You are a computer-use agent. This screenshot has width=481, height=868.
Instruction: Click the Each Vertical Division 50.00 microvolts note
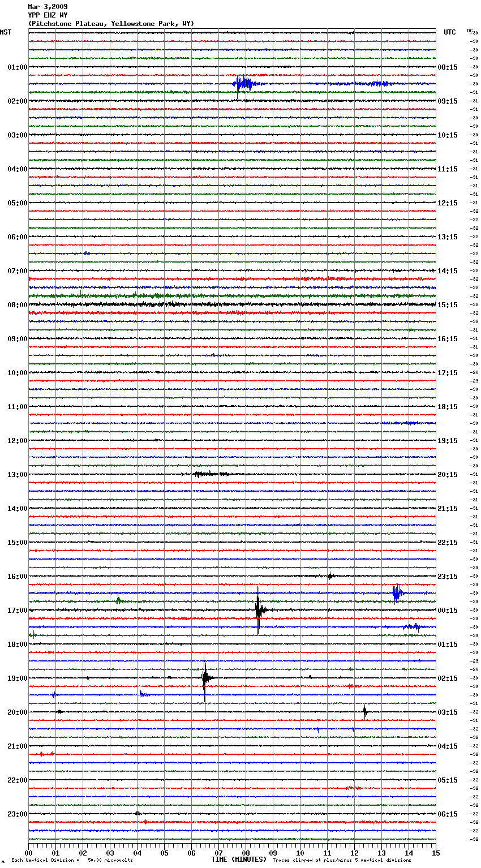[72, 860]
